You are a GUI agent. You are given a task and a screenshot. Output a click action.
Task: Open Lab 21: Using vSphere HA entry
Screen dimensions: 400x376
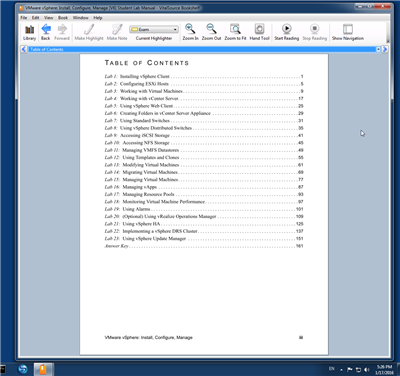204,224
